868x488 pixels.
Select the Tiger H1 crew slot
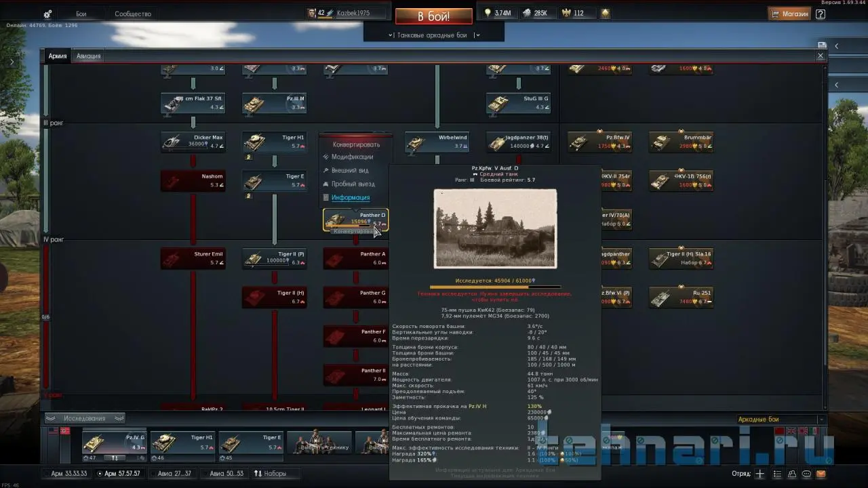[183, 442]
